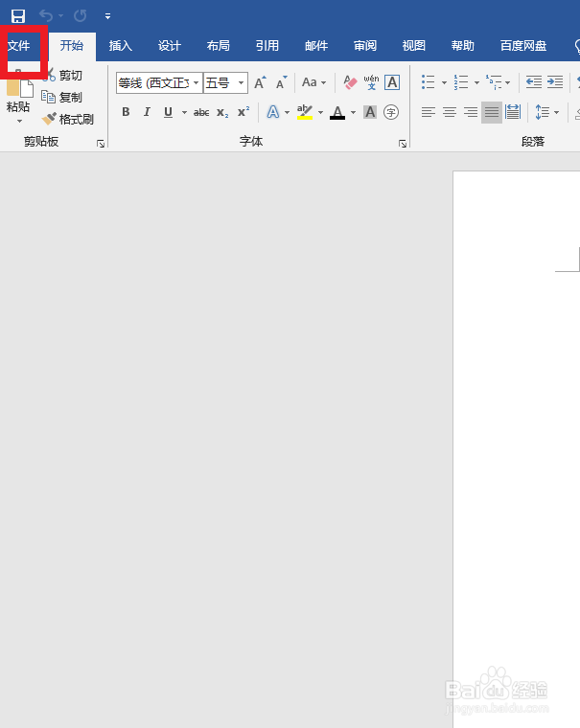Toggle Superscript formatting
The image size is (580, 728).
point(244,112)
